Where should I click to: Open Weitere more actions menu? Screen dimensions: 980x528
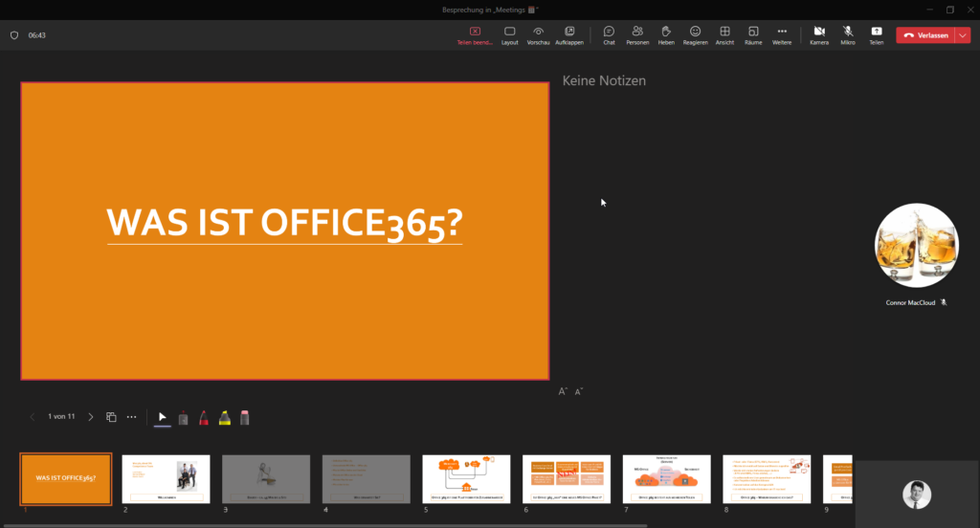[782, 35]
